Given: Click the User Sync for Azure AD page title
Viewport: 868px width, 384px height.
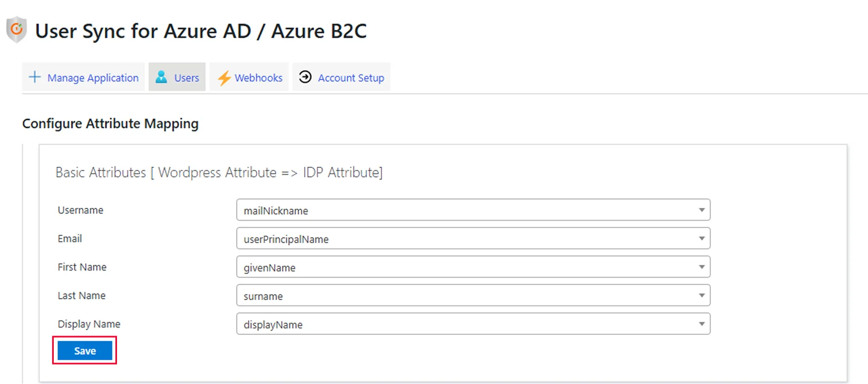Looking at the screenshot, I should click(201, 31).
